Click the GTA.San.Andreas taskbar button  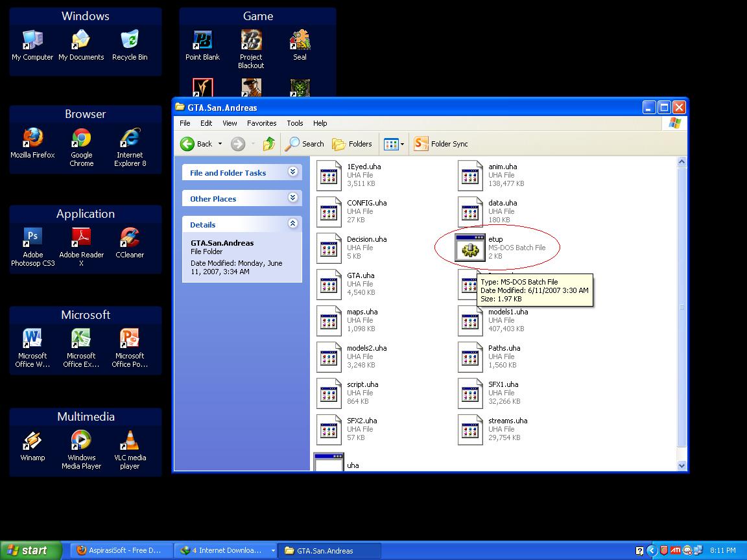[x=329, y=550]
